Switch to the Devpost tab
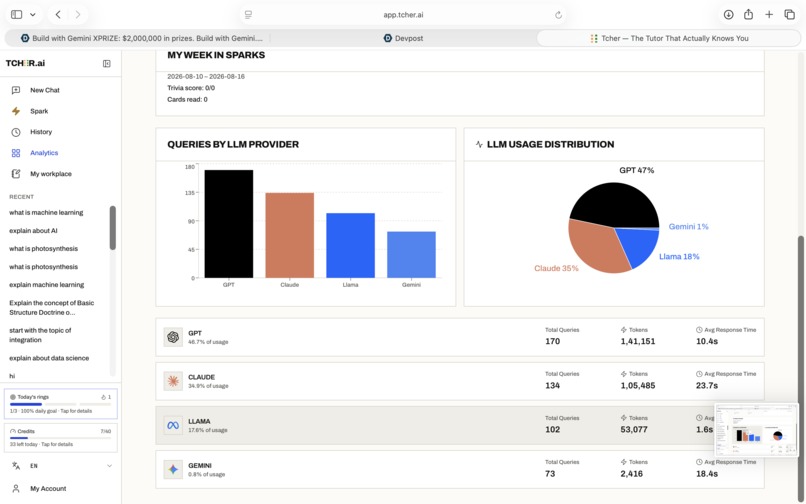The width and height of the screenshot is (806, 504). tap(404, 38)
